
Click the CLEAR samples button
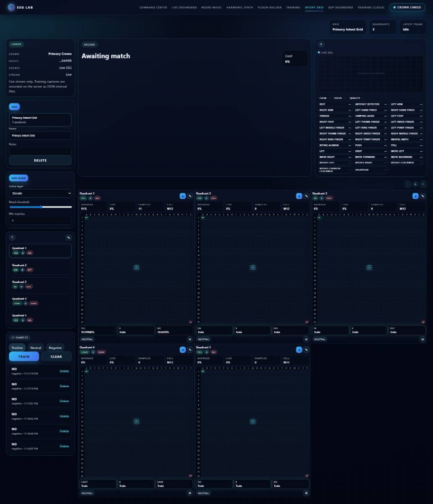coord(56,357)
